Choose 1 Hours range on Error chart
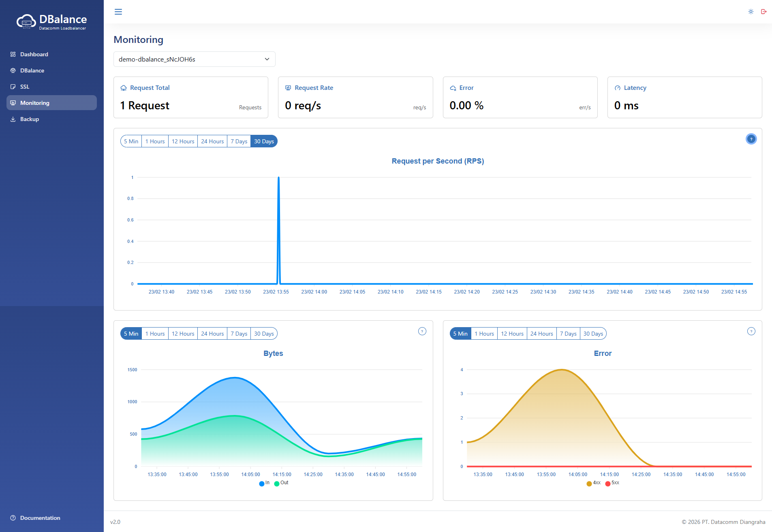The height and width of the screenshot is (532, 772). tap(484, 334)
